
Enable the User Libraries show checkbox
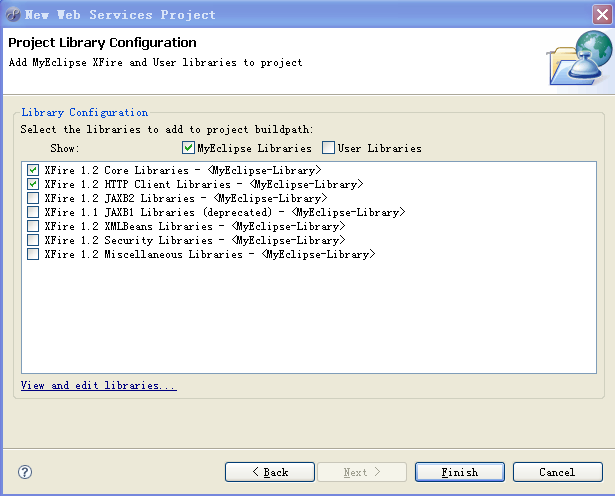328,148
